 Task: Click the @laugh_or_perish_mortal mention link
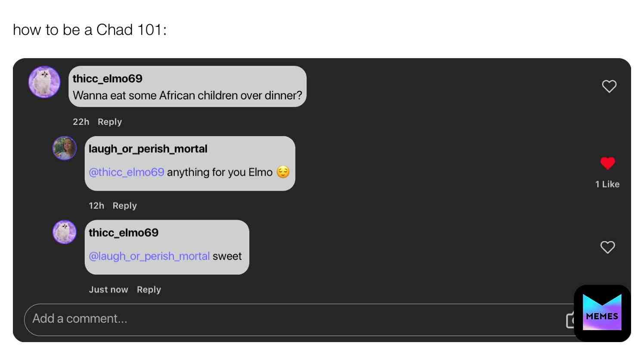[149, 256]
